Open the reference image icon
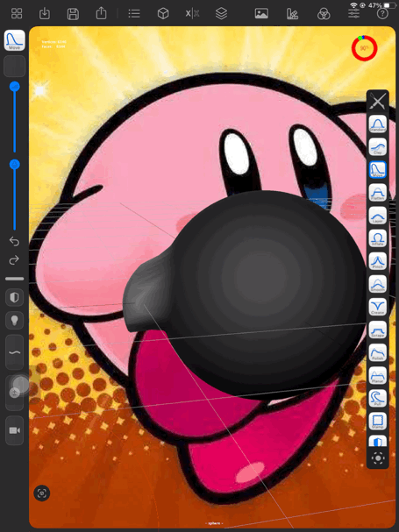399x532 pixels. tap(261, 13)
